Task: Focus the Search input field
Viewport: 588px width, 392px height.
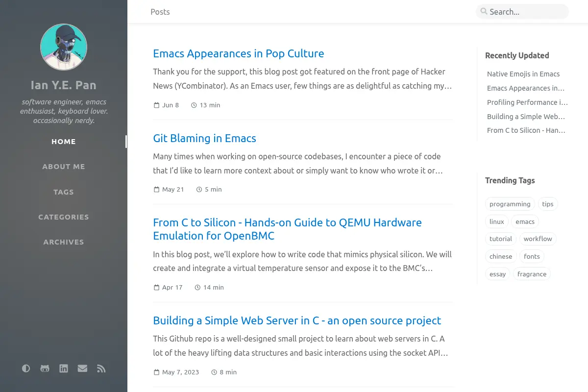Action: [x=522, y=12]
